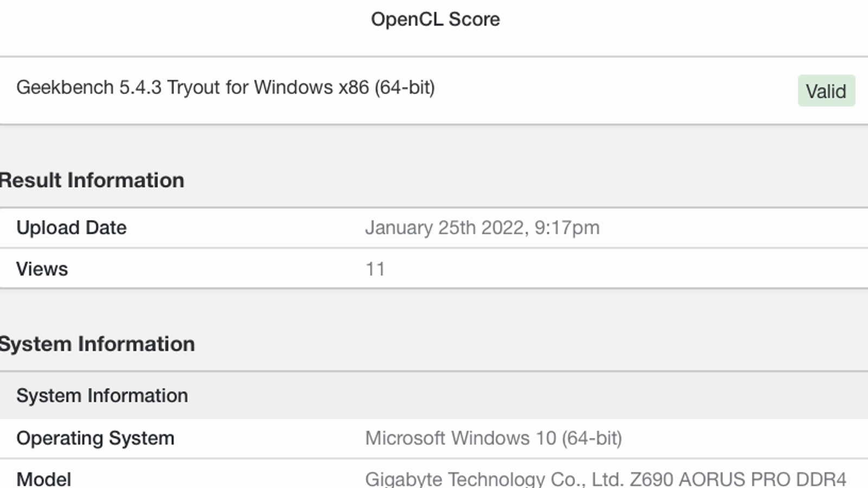Click the OpenCL Score heading
The width and height of the screenshot is (868, 488).
tap(435, 20)
